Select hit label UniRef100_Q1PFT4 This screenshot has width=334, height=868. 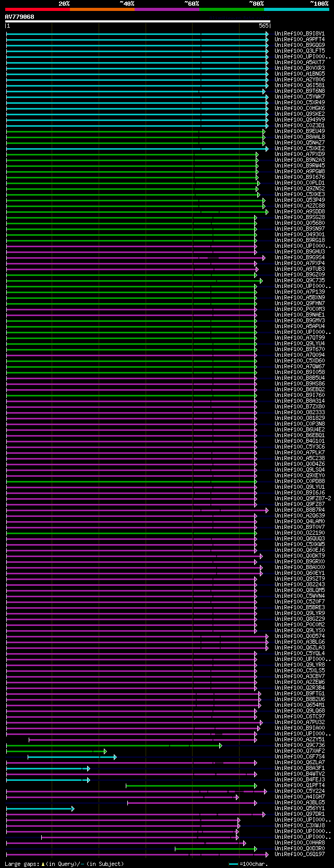point(300,786)
